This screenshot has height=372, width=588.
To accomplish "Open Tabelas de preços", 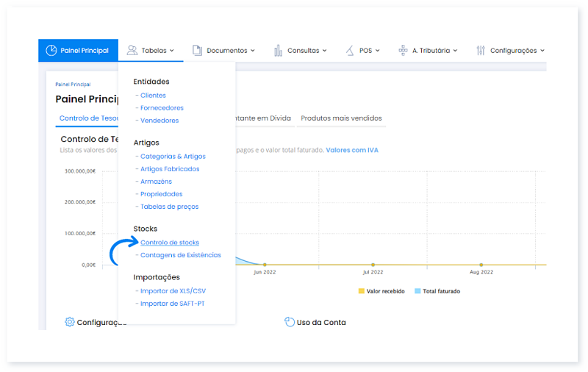I will 170,207.
